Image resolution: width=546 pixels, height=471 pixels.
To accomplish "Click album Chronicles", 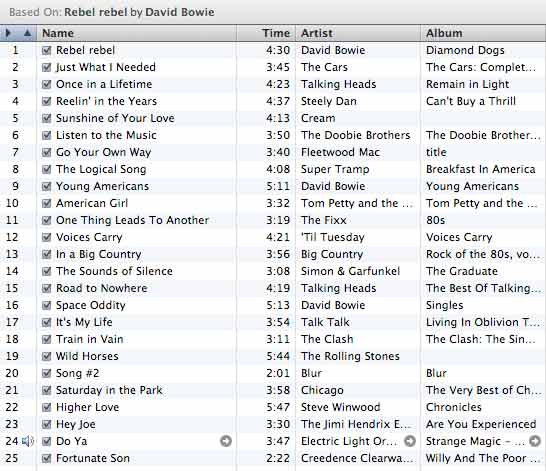I will [454, 407].
